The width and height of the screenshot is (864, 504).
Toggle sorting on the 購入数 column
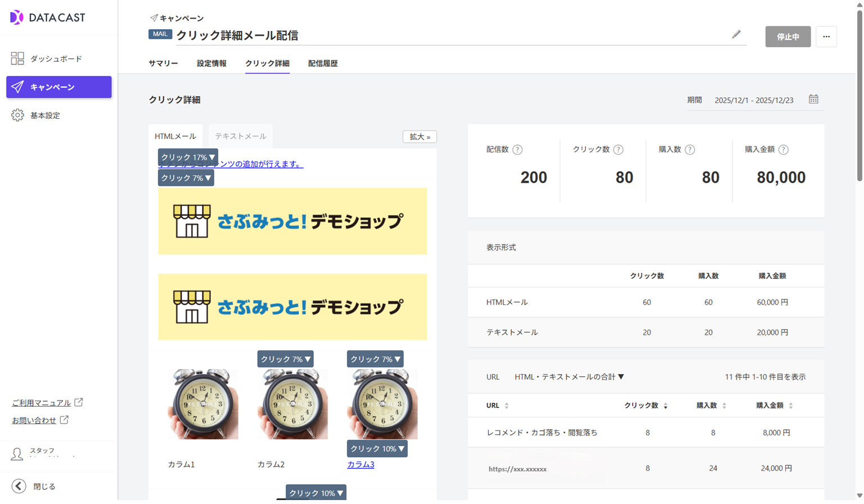tap(724, 406)
